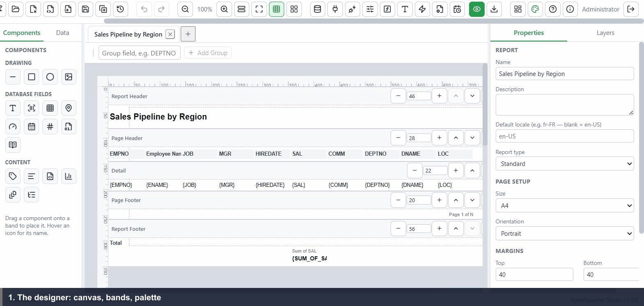Click the file import arrow icon

click(68, 9)
